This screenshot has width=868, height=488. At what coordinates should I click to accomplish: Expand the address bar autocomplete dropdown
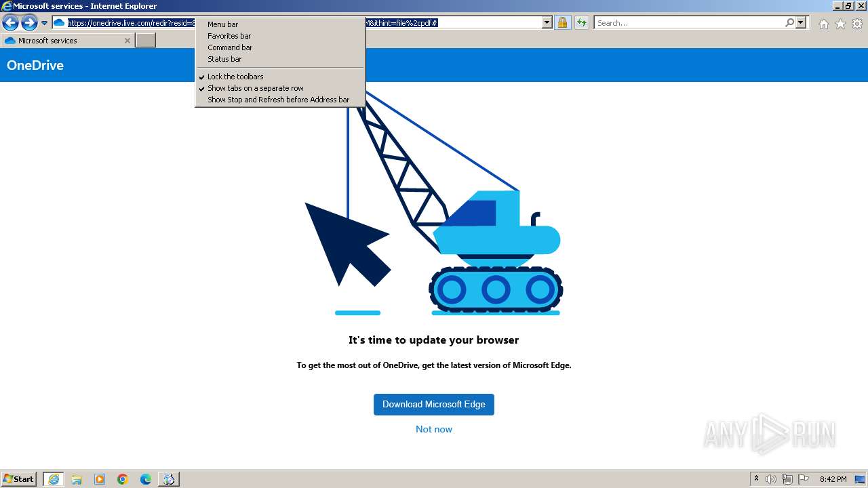547,22
